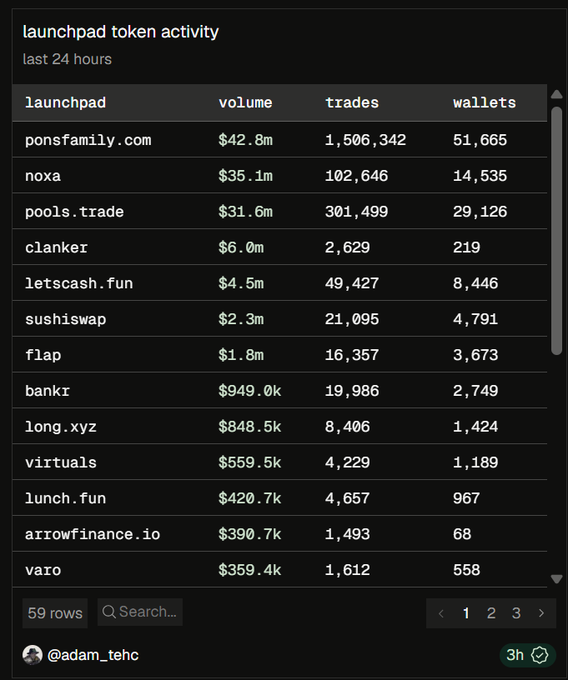Click the $949.0k volume for bankr
The image size is (568, 680).
[250, 391]
